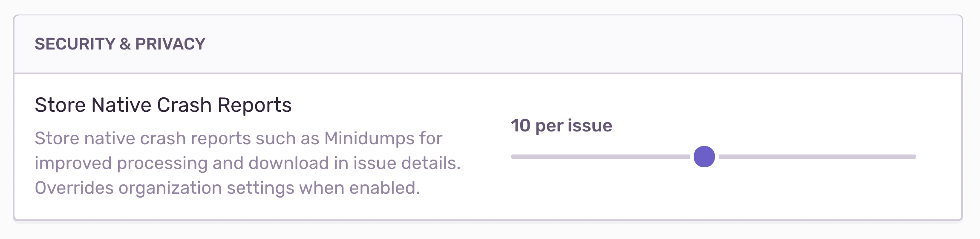This screenshot has width=980, height=239.
Task: Click the "10 per issue" value label
Action: pos(561,125)
